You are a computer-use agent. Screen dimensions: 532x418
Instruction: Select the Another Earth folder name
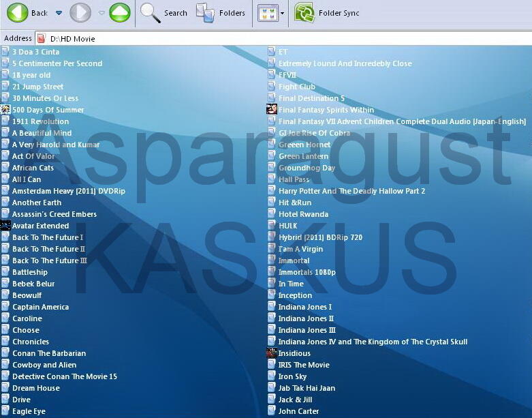point(37,203)
